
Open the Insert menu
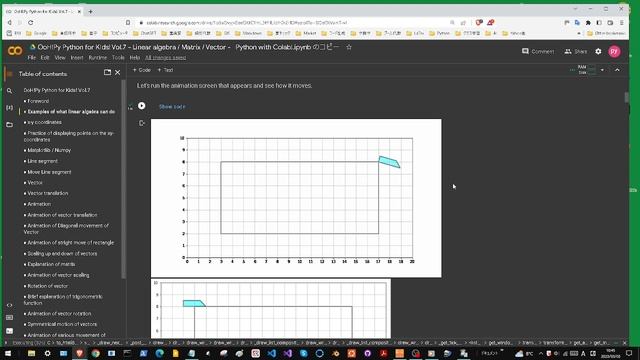tap(77, 58)
